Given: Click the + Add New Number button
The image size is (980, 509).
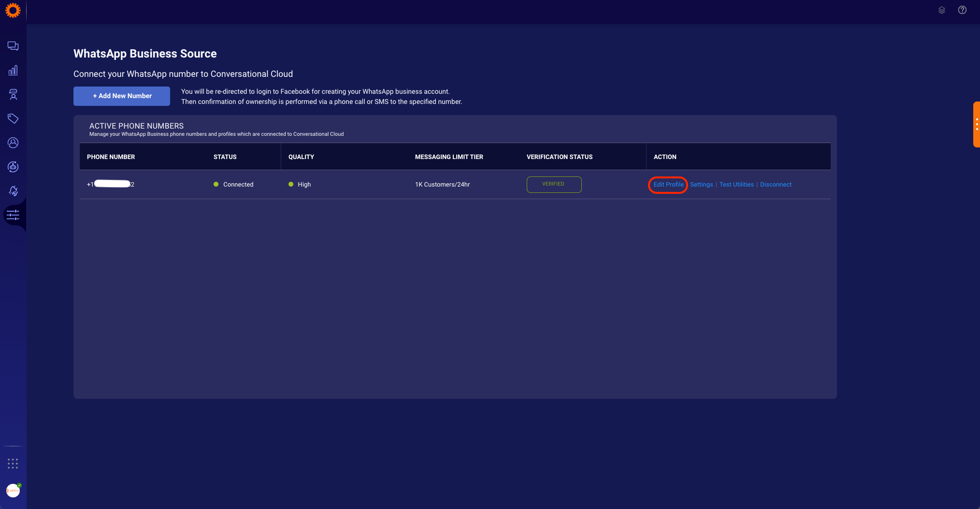Looking at the screenshot, I should coord(122,96).
